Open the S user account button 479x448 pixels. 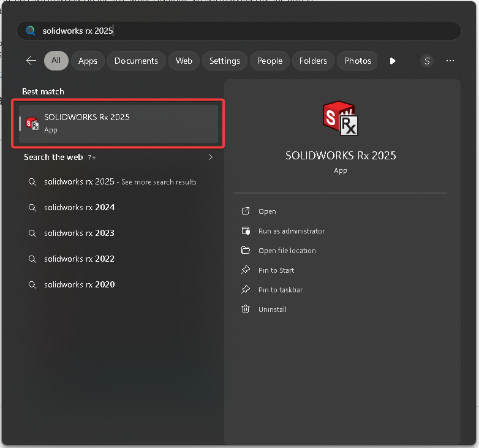(427, 61)
